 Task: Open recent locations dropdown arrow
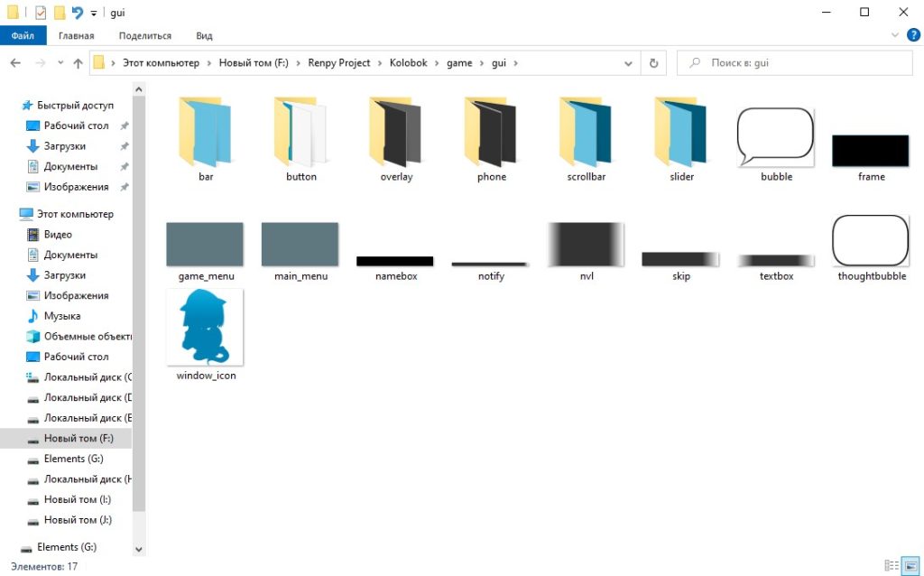click(60, 63)
